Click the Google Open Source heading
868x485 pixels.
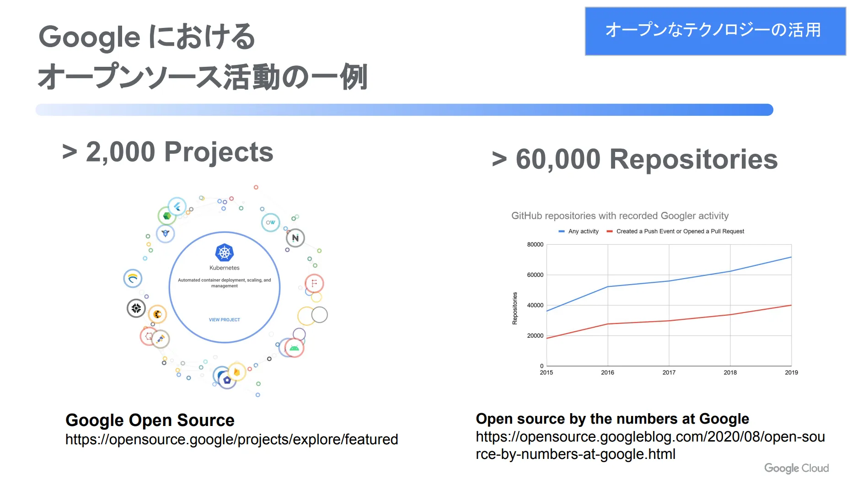tap(150, 420)
